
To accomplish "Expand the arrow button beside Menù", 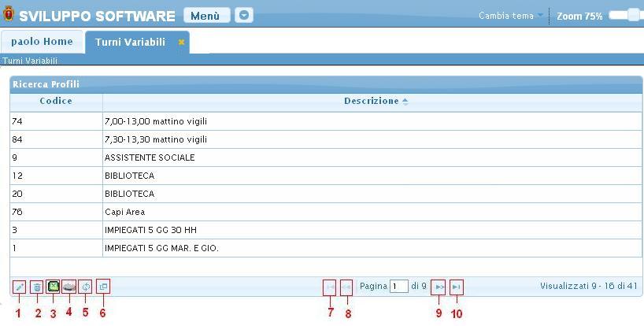I will 244,16.
